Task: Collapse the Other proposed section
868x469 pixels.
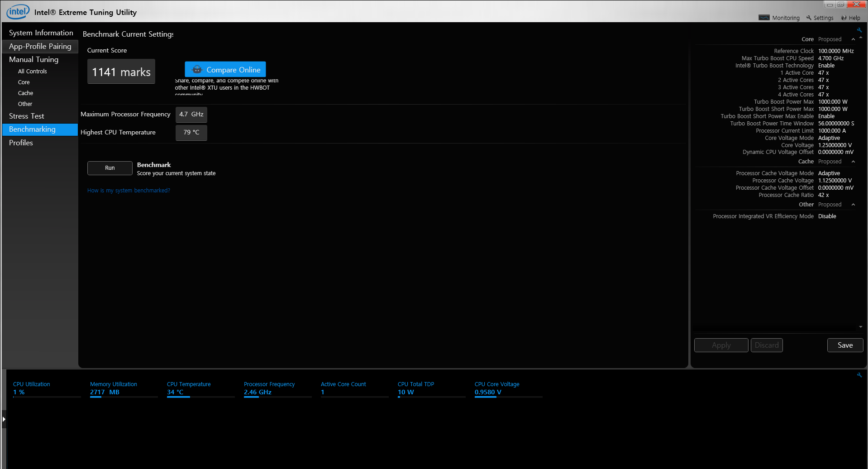Action: tap(853, 205)
